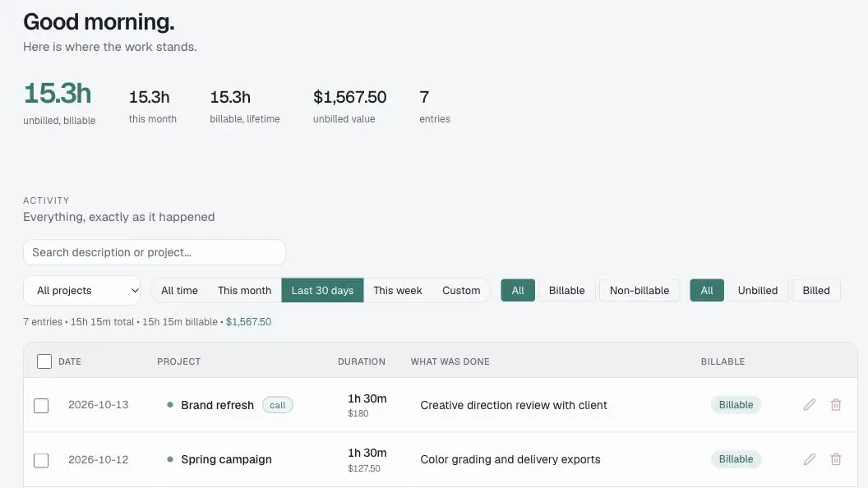868x488 pixels.
Task: Click the $180 amount for Brand refresh
Action: [358, 413]
